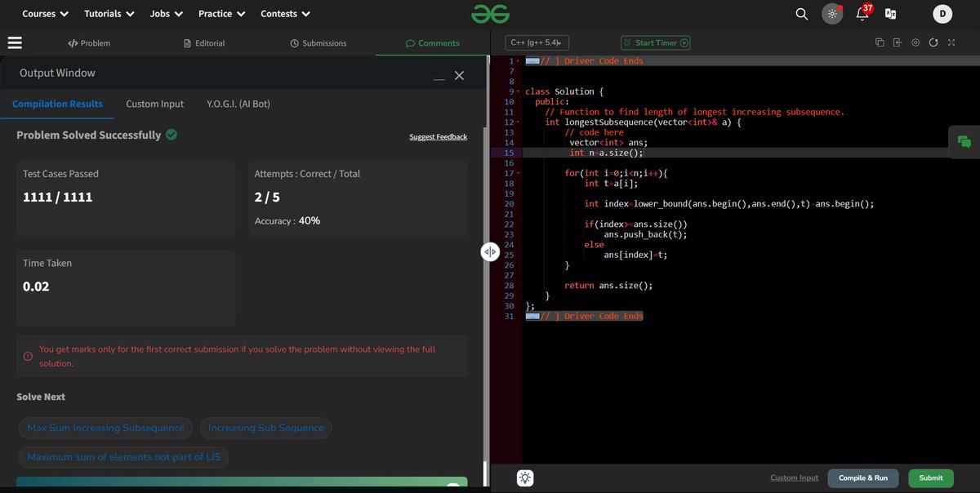Open editor settings via the gear icon
This screenshot has height=493, width=980.
[x=916, y=42]
